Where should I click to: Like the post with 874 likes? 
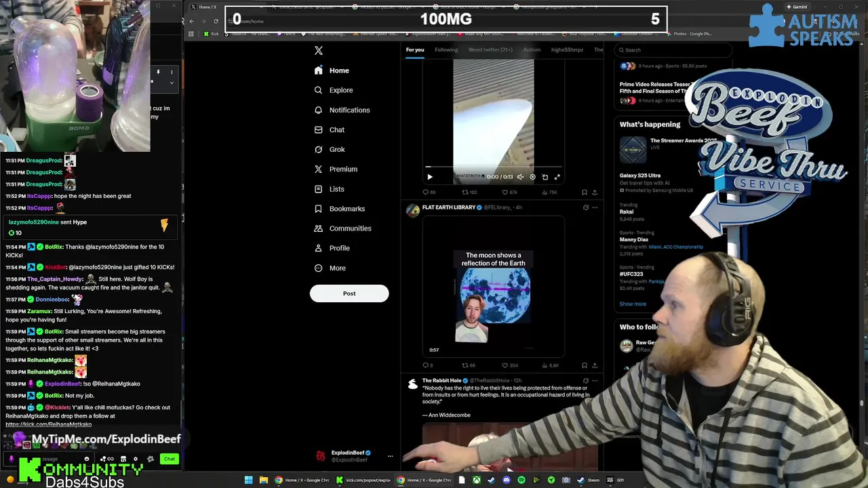tap(509, 192)
